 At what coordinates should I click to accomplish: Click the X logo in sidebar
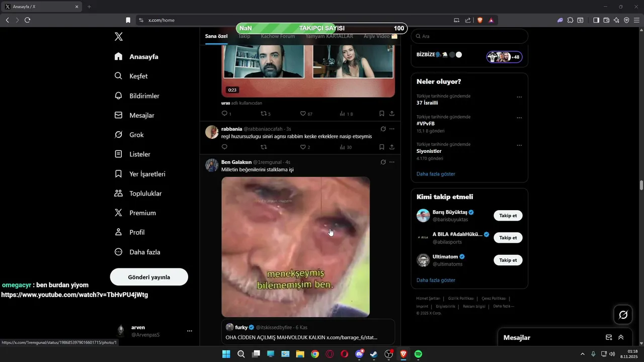coord(119,37)
